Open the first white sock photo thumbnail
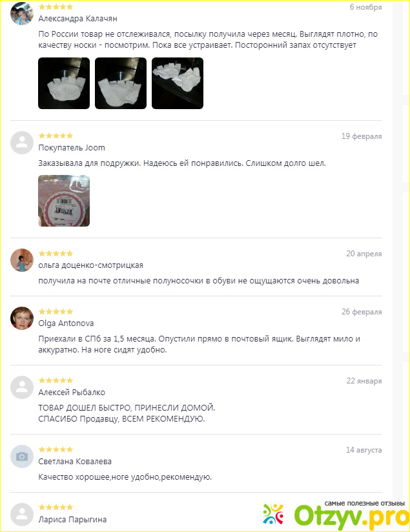This screenshot has height=532, width=410. (x=64, y=83)
